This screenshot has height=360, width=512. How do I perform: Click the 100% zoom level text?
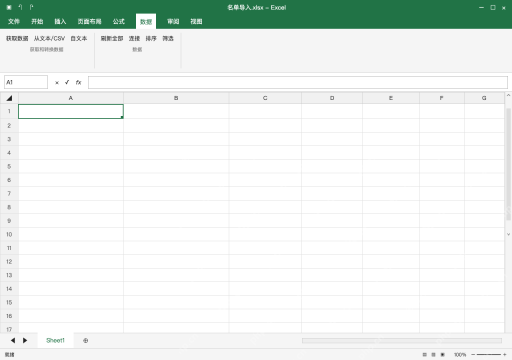[460, 354]
